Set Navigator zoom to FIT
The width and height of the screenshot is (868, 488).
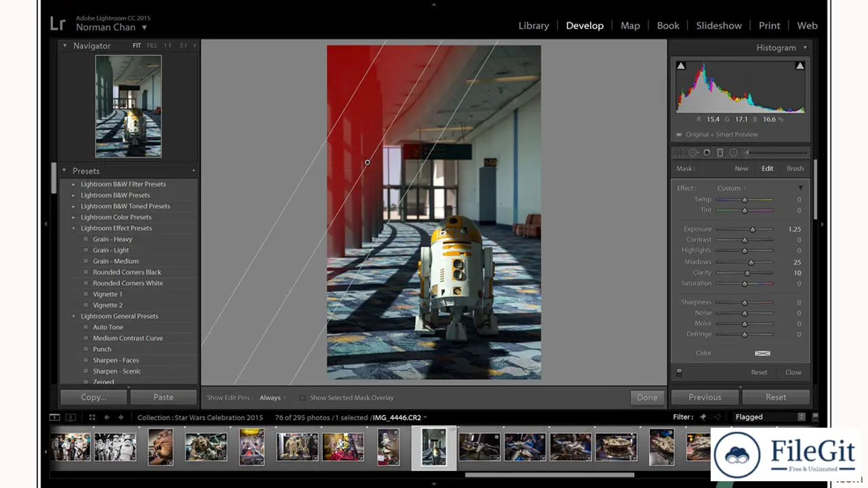137,45
